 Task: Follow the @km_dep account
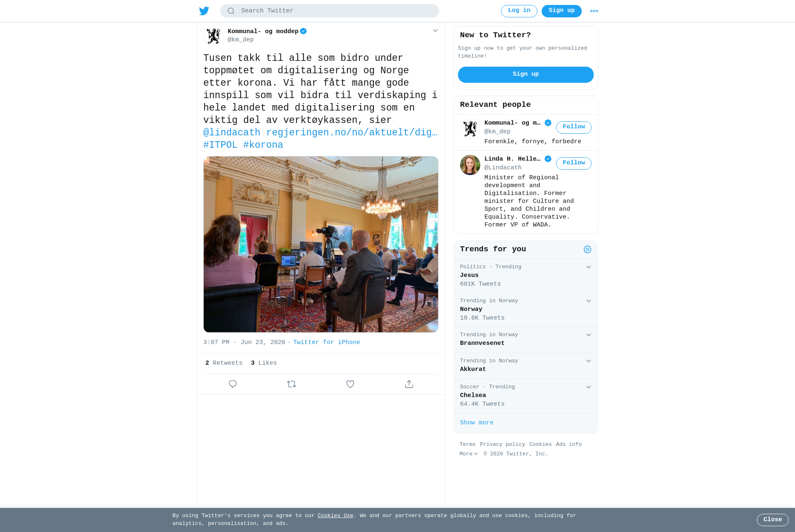click(574, 127)
